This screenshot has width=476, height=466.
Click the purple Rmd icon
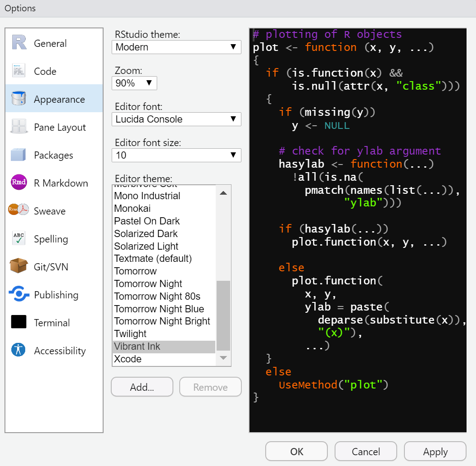coord(19,182)
